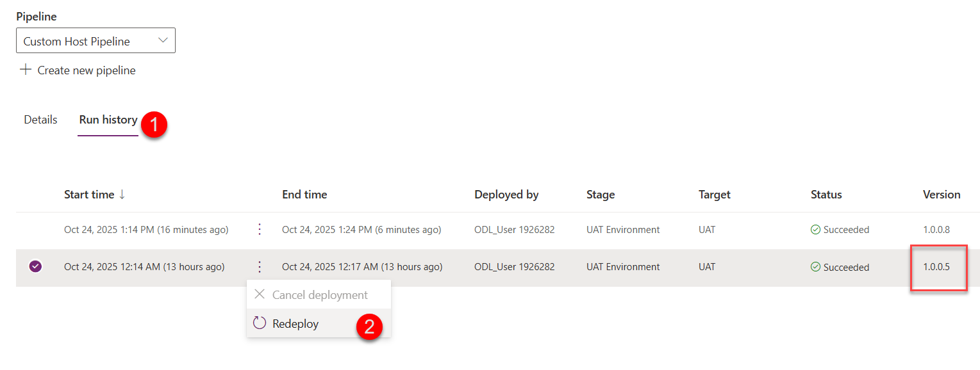Expand the Custom Host Pipeline dropdown
The height and width of the screenshot is (370, 980).
point(96,41)
